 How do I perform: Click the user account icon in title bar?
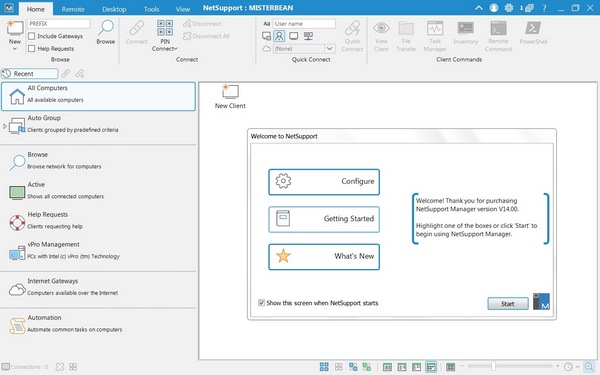click(x=494, y=8)
